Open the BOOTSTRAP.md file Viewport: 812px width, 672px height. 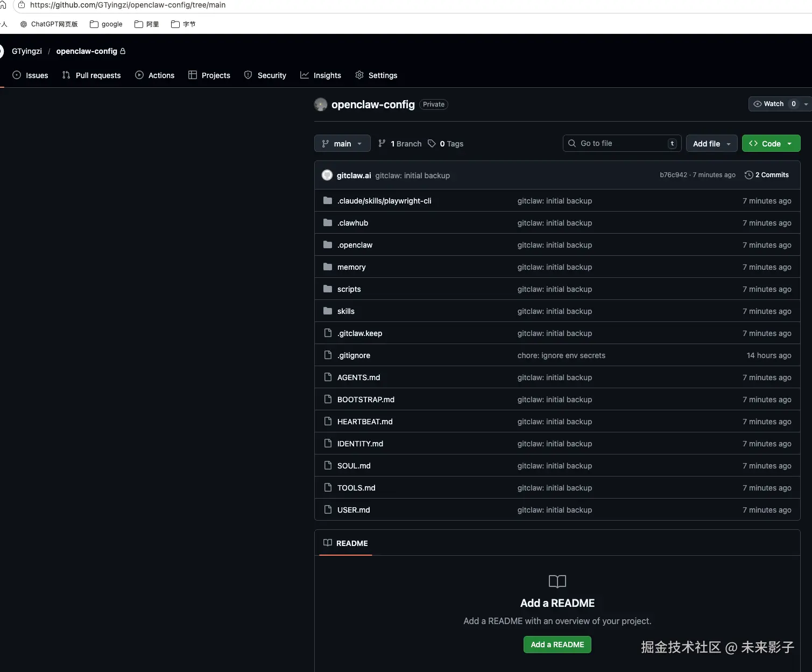click(366, 400)
